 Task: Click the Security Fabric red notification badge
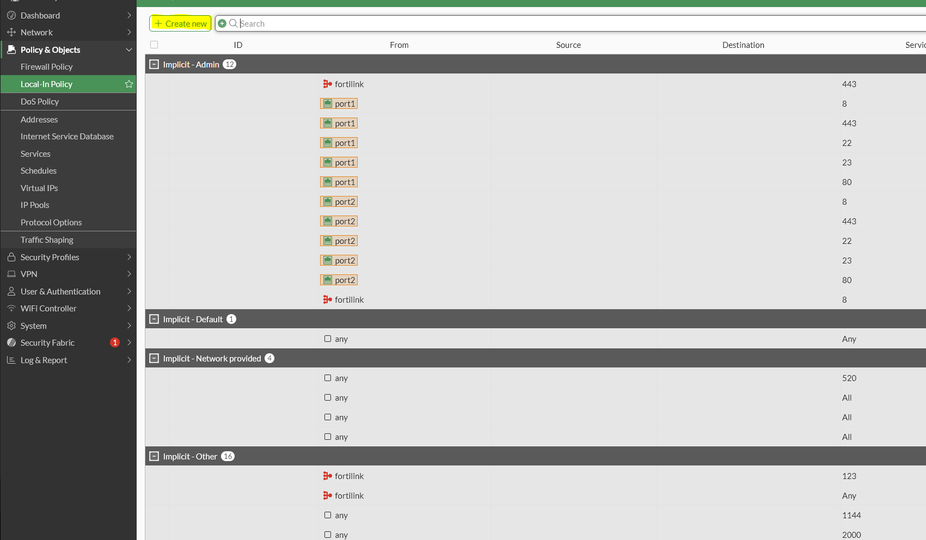pyautogui.click(x=115, y=343)
